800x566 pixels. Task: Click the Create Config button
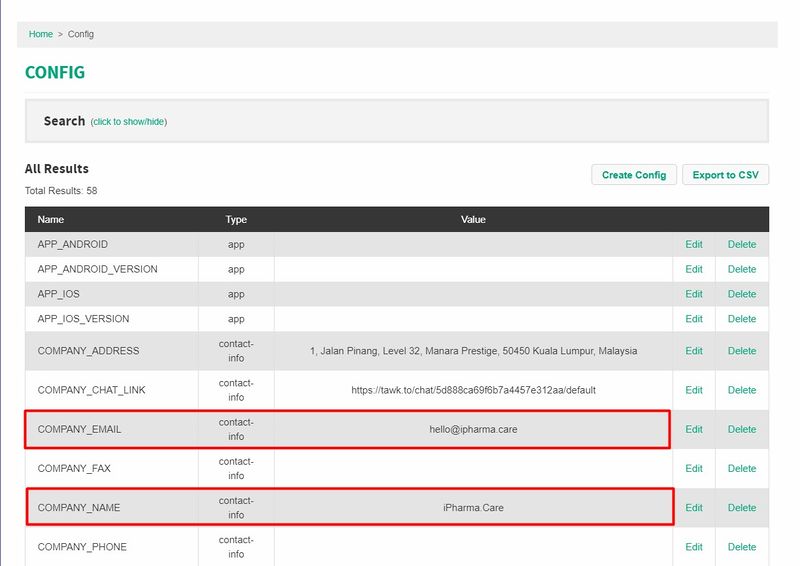[x=634, y=175]
